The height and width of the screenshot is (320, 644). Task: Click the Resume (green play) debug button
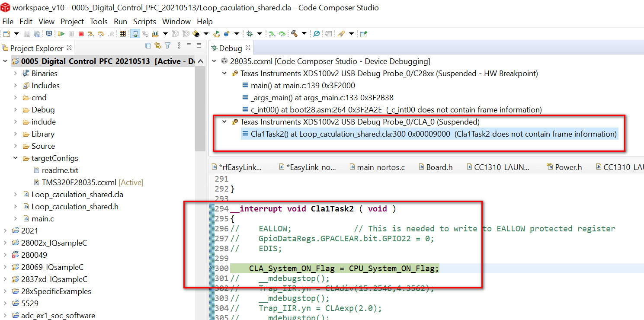click(x=61, y=34)
